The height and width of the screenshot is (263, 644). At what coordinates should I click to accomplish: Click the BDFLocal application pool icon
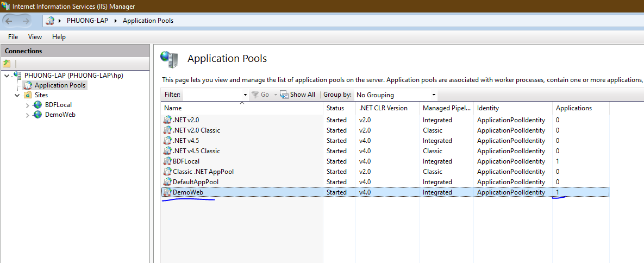click(167, 161)
